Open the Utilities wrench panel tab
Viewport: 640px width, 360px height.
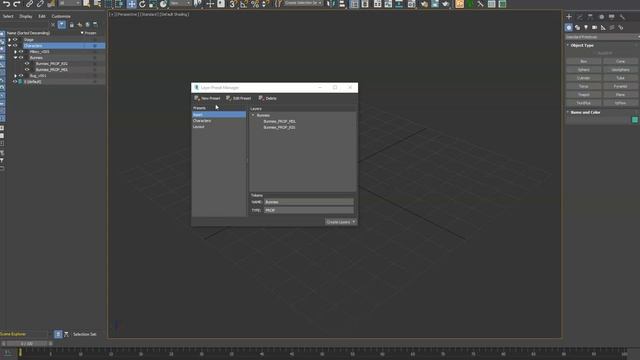click(x=622, y=17)
